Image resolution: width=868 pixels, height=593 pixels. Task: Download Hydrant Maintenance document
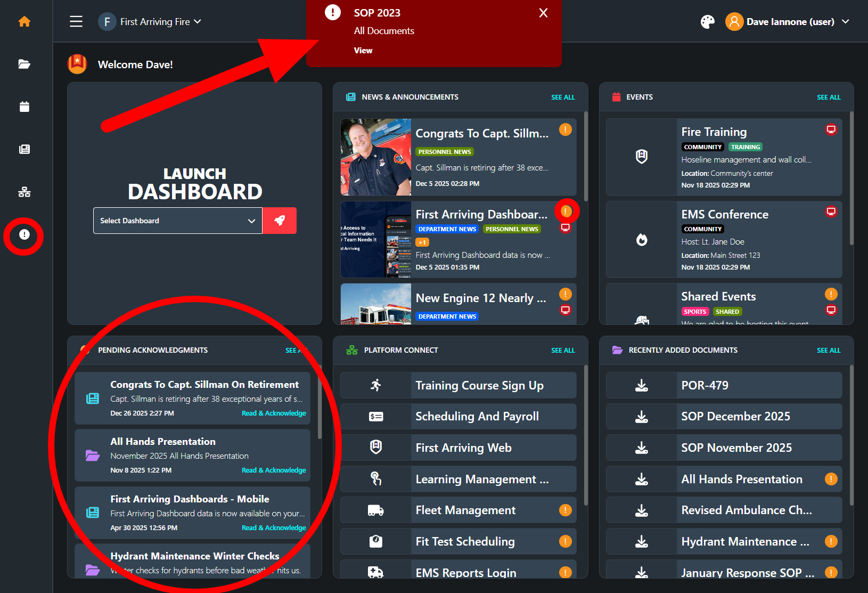(x=642, y=542)
